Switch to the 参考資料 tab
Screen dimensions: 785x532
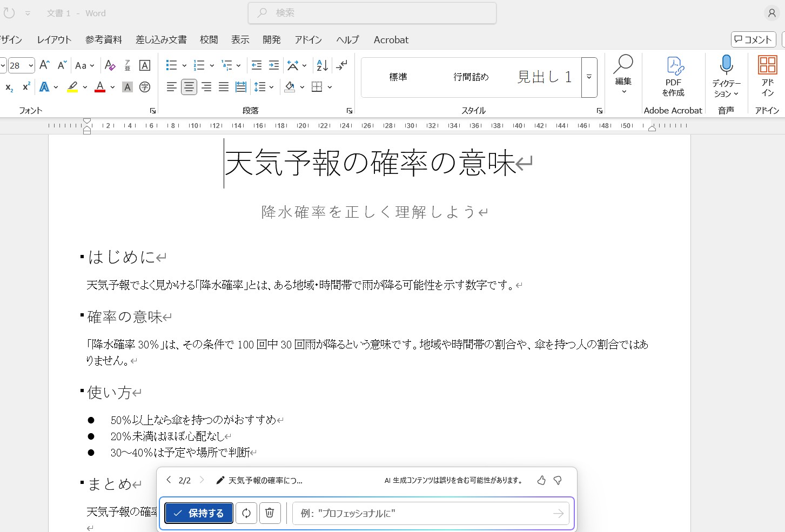pyautogui.click(x=104, y=40)
